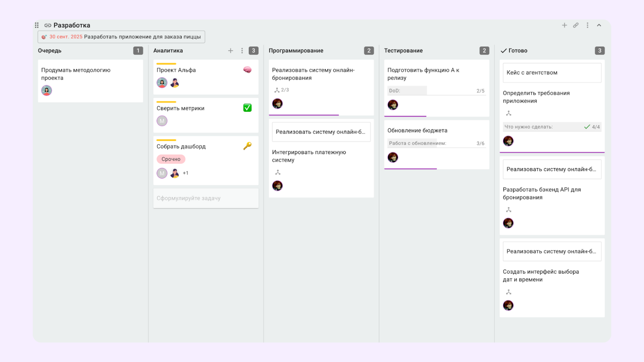Open the board's three-dot options menu
The width and height of the screenshot is (644, 362).
pos(588,25)
